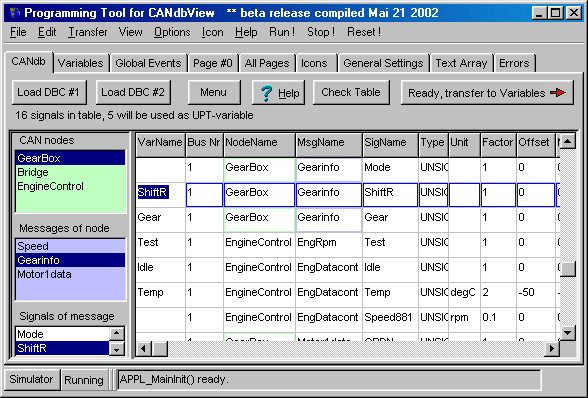588x398 pixels.
Task: Select Motor1data in Messages of node list
Action: 70,274
